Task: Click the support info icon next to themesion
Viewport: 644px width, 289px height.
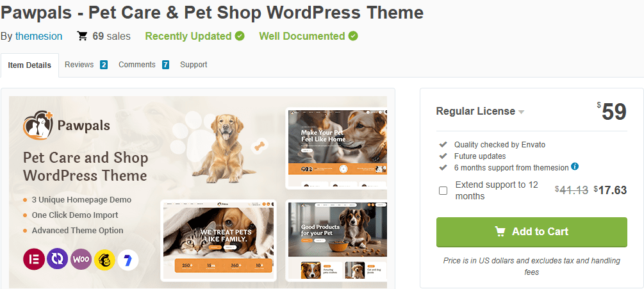Action: 575,166
